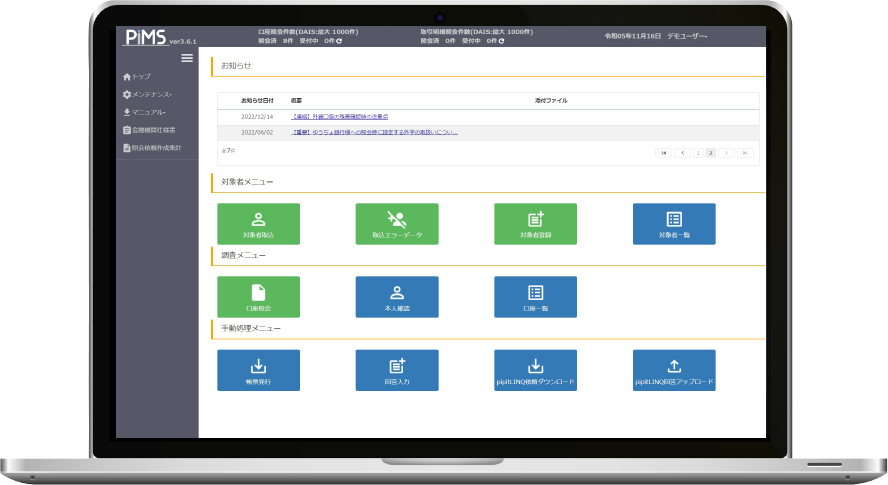Open the 対象者登録 green tile
The height and width of the screenshot is (485, 888).
click(536, 224)
